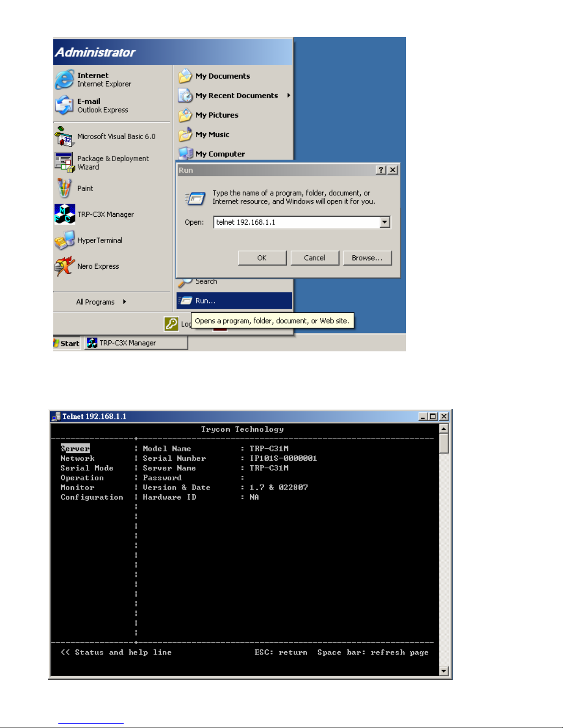This screenshot has width=563, height=728.
Task: Click the Run dialog program icon
Action: [195, 198]
